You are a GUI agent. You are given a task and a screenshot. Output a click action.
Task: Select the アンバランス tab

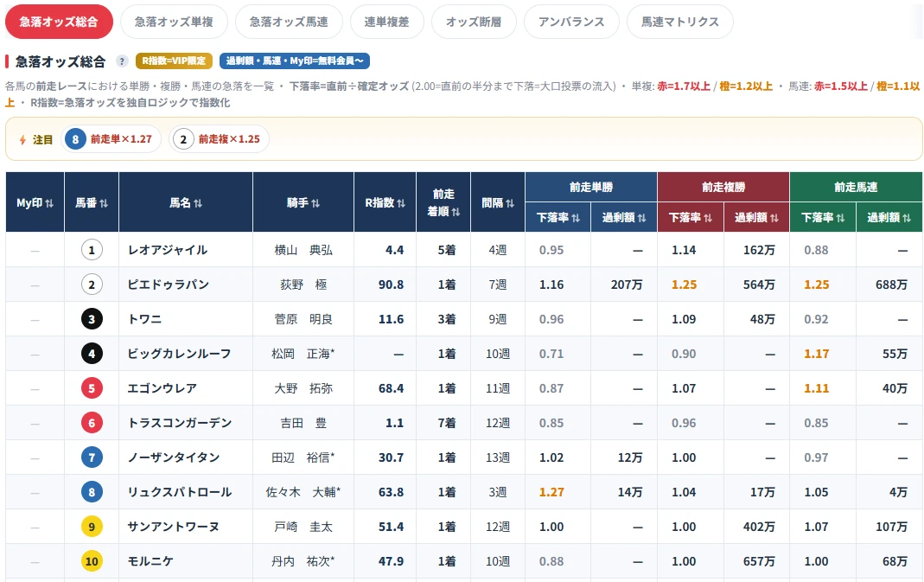(x=571, y=22)
